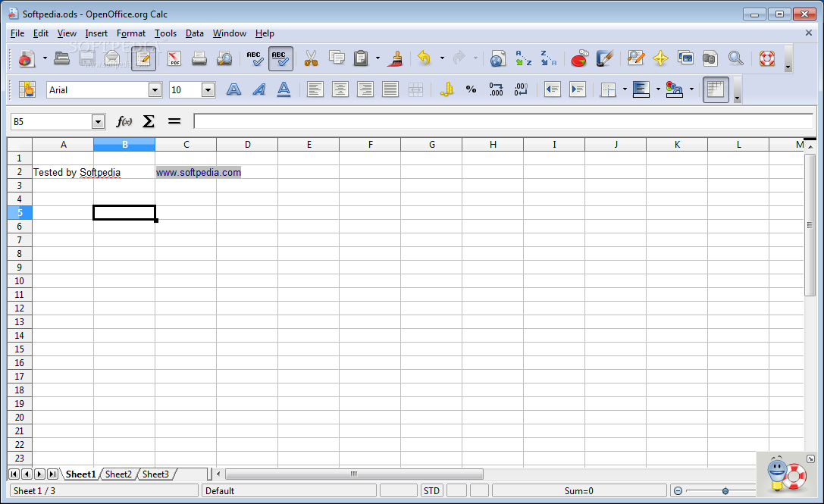Viewport: 824px width, 504px height.
Task: Click the Paste clipboard icon
Action: point(361,58)
